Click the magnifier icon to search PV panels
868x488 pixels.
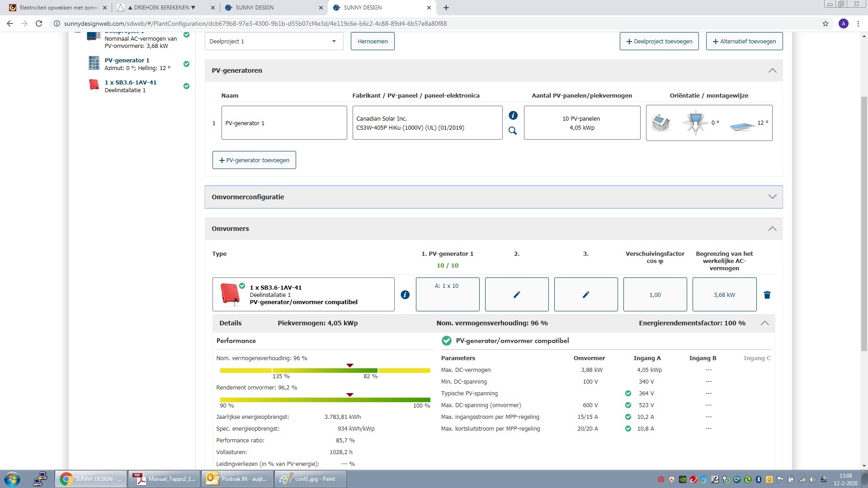[x=513, y=131]
